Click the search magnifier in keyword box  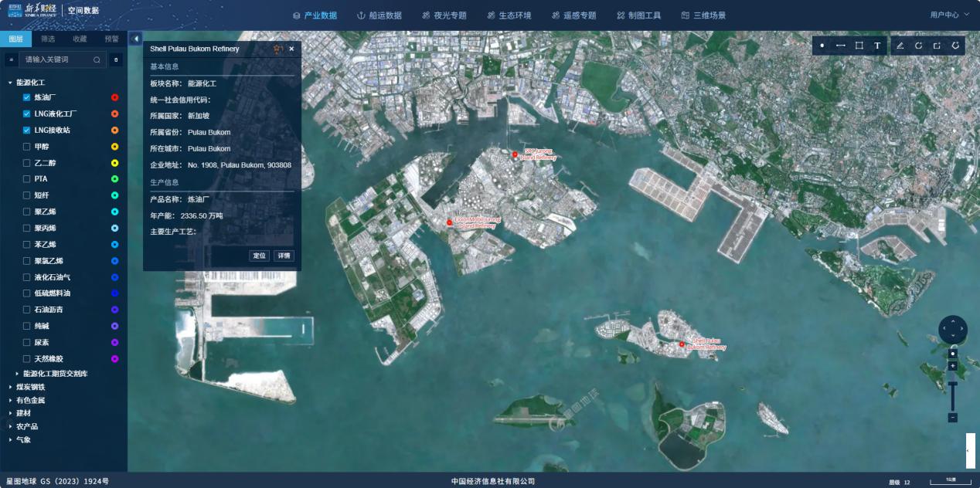[x=97, y=59]
